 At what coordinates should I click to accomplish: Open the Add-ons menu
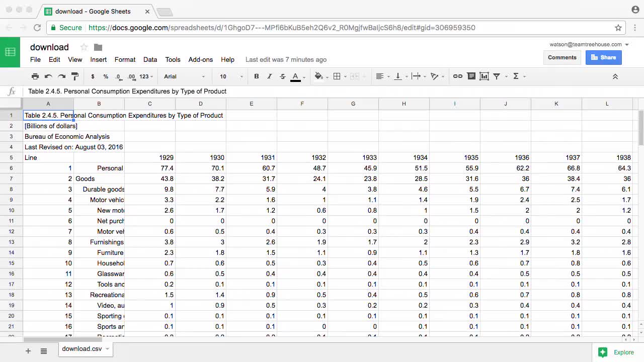(x=200, y=59)
